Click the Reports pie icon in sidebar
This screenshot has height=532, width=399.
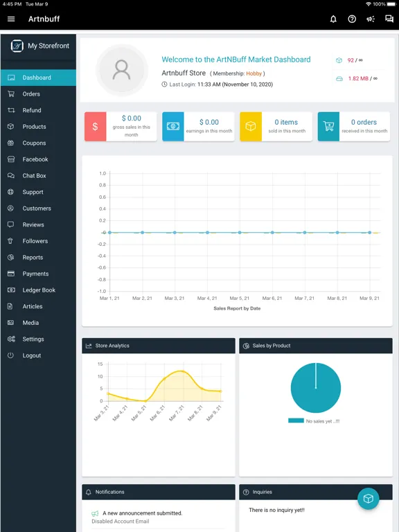click(x=11, y=257)
